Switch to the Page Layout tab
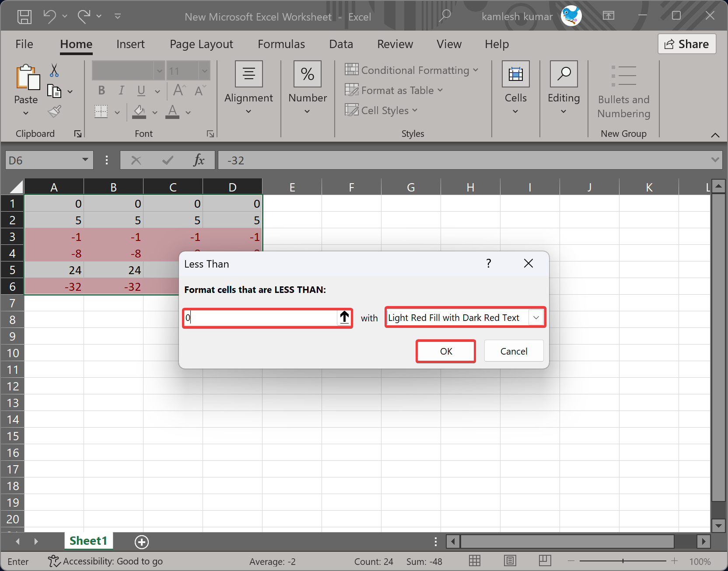This screenshot has width=728, height=571. (201, 44)
